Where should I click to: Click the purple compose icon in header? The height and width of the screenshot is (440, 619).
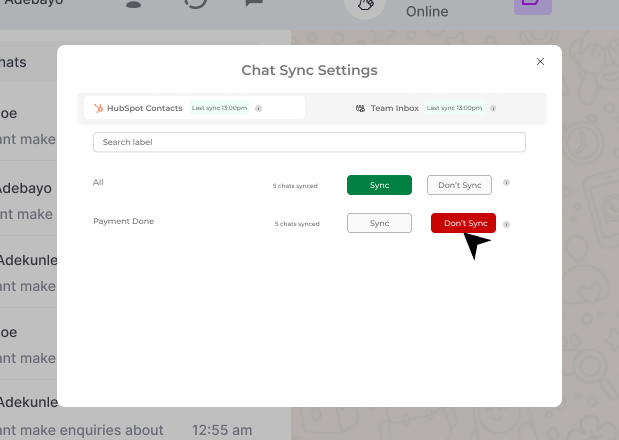click(x=533, y=6)
